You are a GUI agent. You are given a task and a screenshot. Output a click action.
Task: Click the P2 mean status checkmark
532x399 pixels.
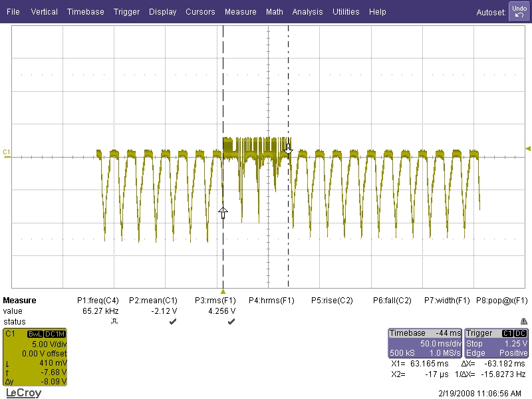pyautogui.click(x=173, y=321)
